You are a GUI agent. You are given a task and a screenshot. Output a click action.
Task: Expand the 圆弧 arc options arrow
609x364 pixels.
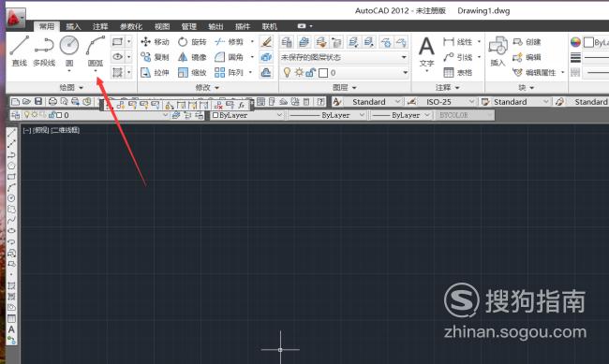click(x=96, y=71)
